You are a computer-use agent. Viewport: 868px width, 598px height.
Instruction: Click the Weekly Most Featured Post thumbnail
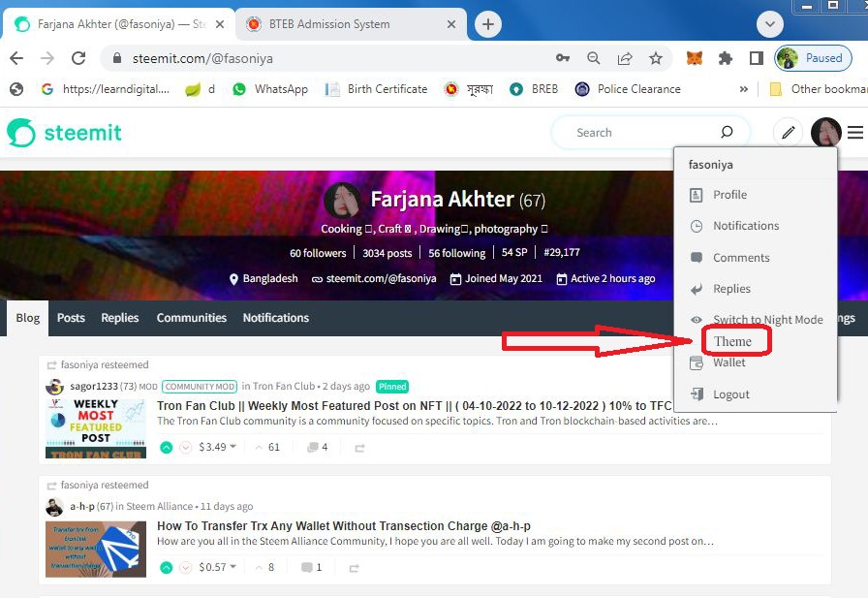pyautogui.click(x=96, y=428)
